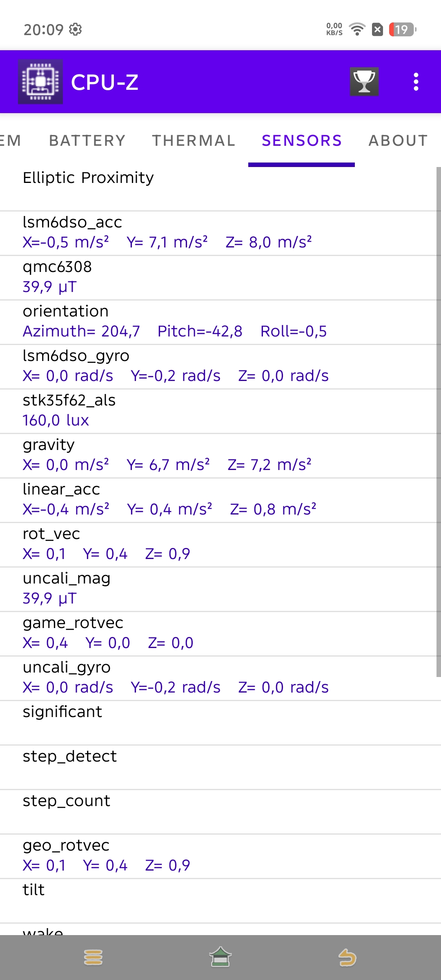
Task: Tap the settings gear in status bar
Action: click(76, 29)
